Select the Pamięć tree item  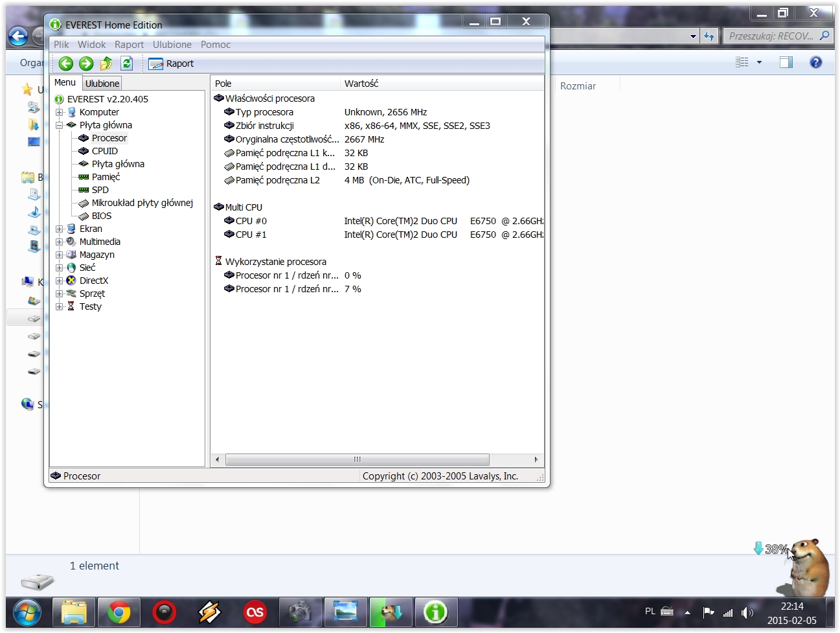tap(106, 177)
